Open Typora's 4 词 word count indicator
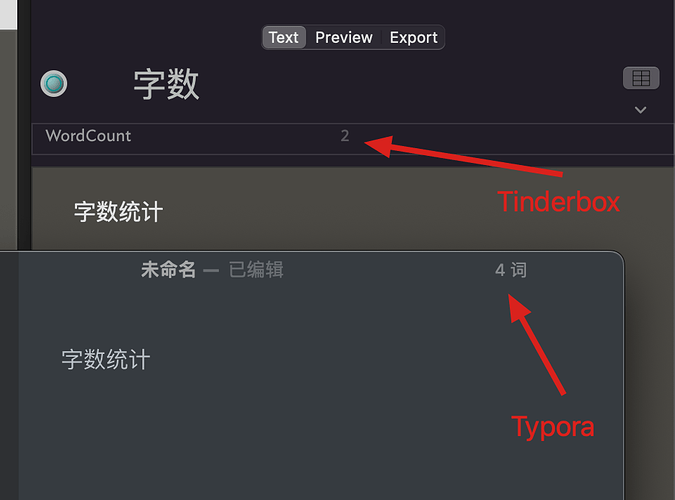 pos(511,270)
